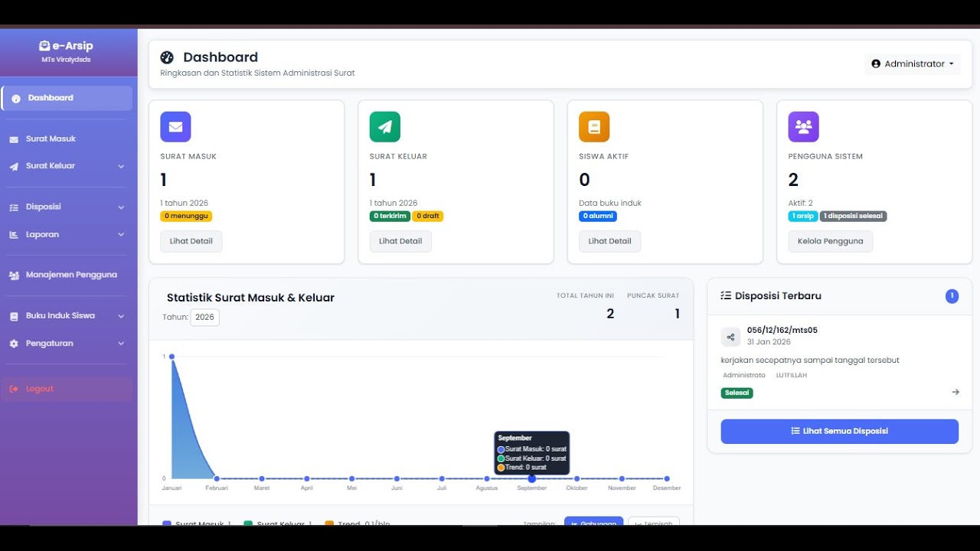Open the Administrator account dropdown
Viewport: 980px width, 551px height.
pyautogui.click(x=913, y=64)
